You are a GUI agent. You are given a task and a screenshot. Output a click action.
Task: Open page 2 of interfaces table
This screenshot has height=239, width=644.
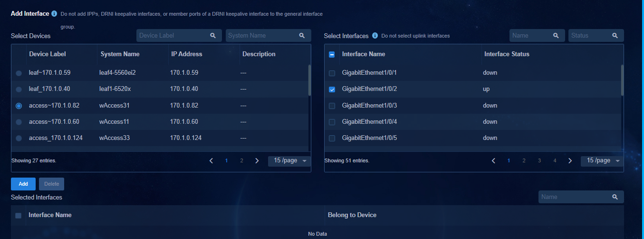[524, 160]
